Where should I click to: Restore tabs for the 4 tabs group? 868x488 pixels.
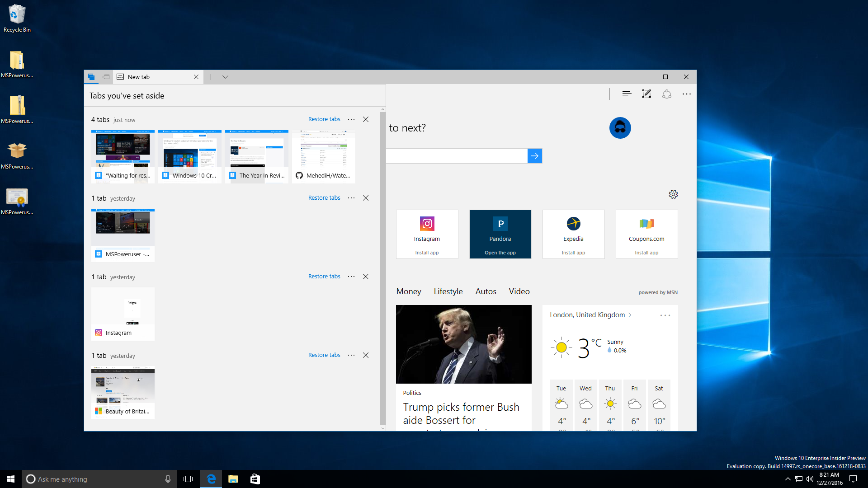coord(324,119)
